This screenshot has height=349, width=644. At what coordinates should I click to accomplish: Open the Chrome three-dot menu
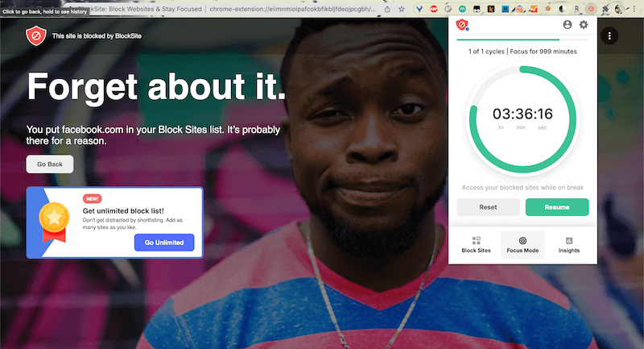pos(634,9)
